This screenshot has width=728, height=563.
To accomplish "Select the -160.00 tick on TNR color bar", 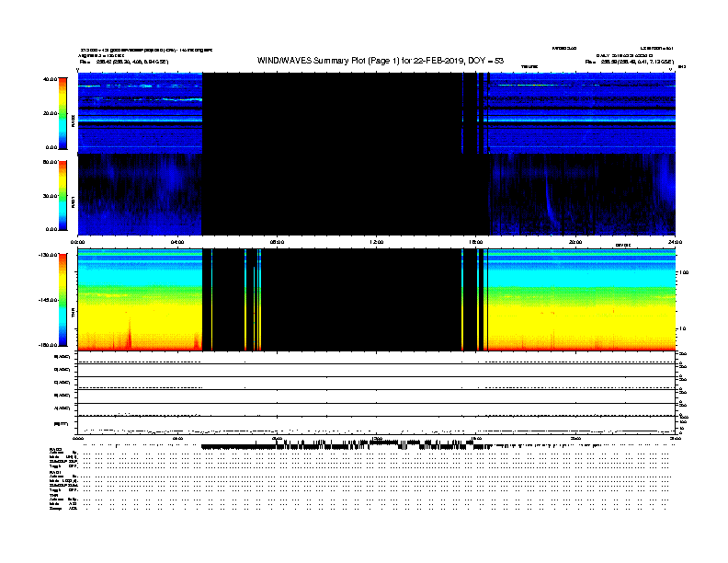I will 49,345.
